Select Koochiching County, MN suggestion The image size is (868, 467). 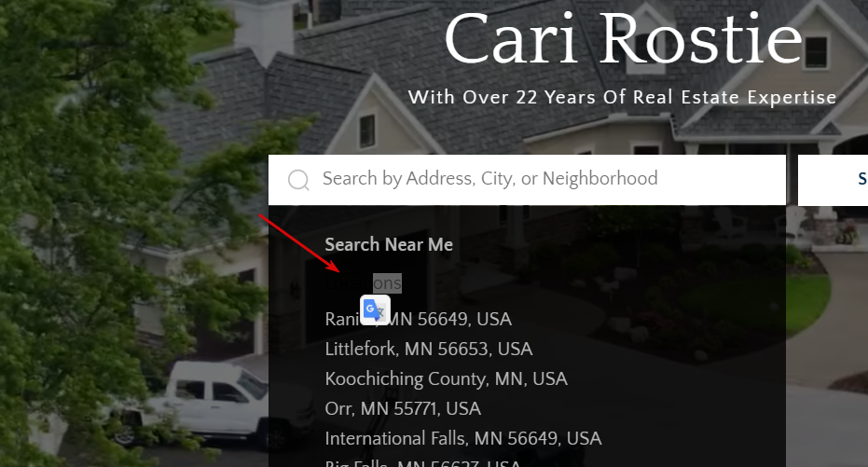coord(447,379)
